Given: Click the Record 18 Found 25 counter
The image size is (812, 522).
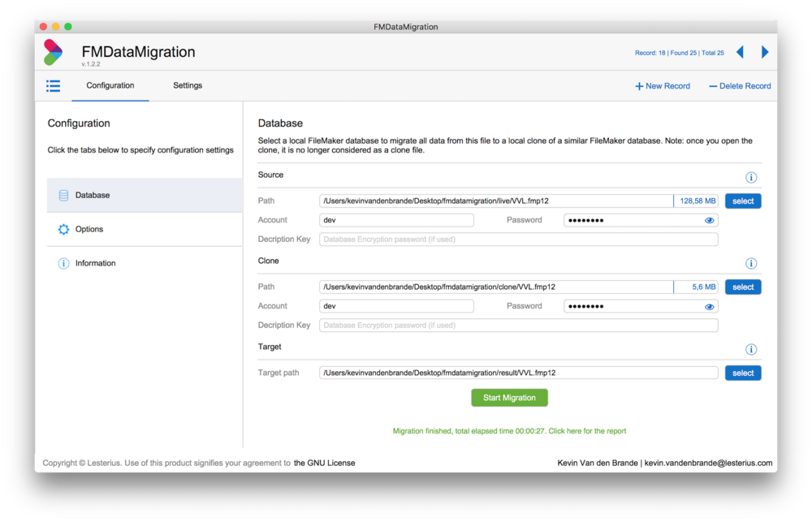Looking at the screenshot, I should coord(680,53).
